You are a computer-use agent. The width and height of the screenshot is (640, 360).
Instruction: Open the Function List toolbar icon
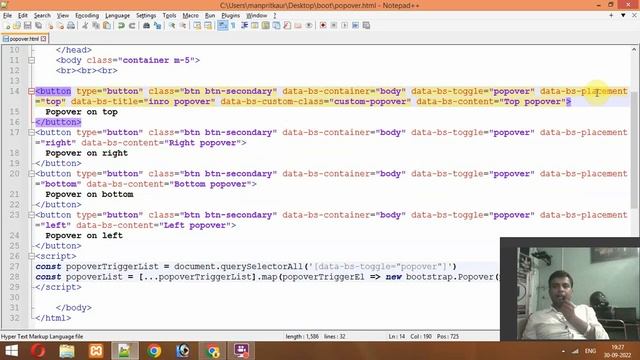tap(287, 25)
